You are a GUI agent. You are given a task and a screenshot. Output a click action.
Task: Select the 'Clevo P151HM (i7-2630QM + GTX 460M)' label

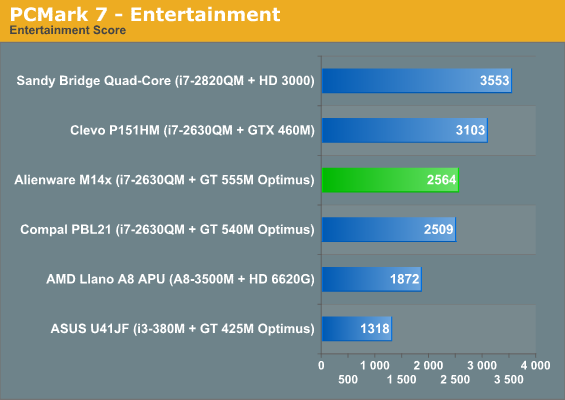pyautogui.click(x=192, y=130)
